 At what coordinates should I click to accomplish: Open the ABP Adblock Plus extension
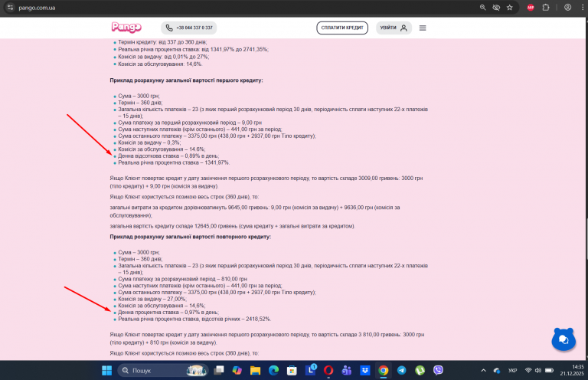[531, 8]
